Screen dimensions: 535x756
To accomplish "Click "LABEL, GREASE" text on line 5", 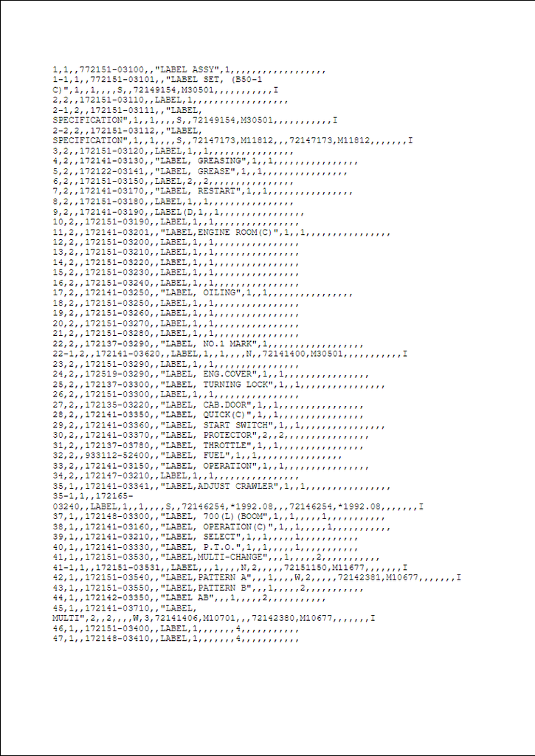I will (198, 171).
